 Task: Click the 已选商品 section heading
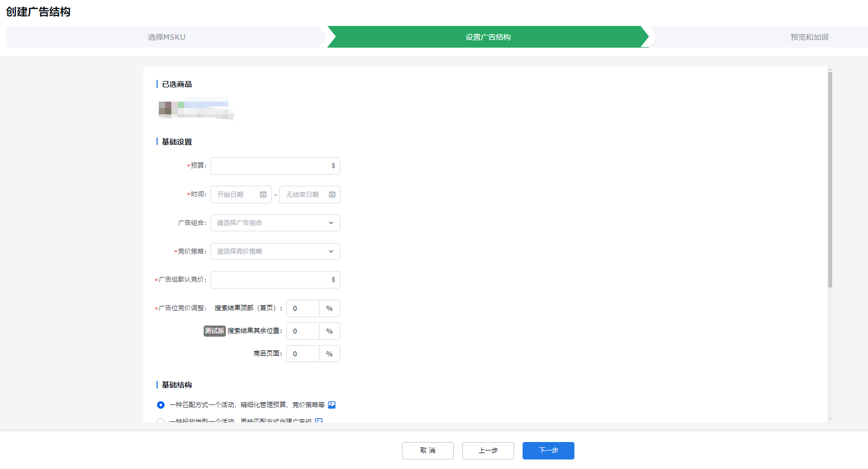[177, 84]
